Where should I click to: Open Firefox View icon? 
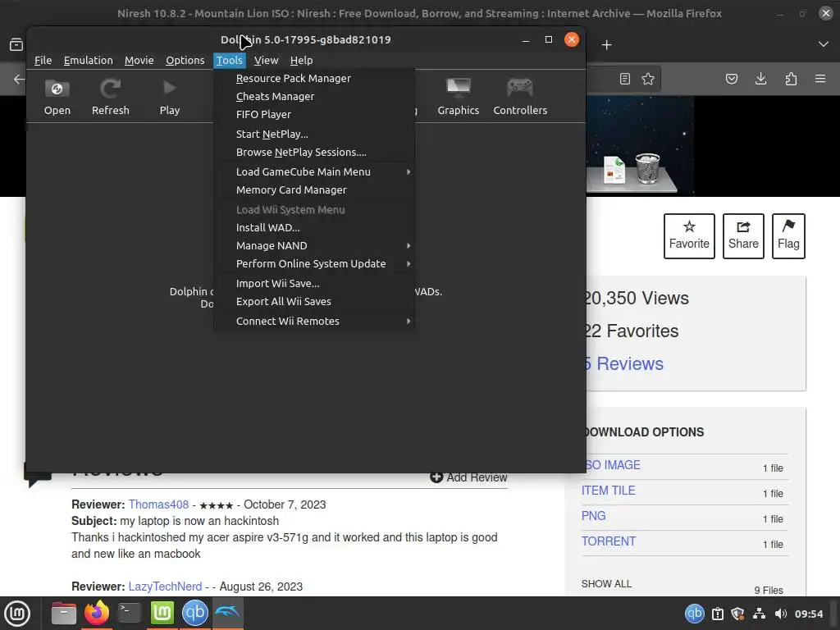click(x=16, y=44)
